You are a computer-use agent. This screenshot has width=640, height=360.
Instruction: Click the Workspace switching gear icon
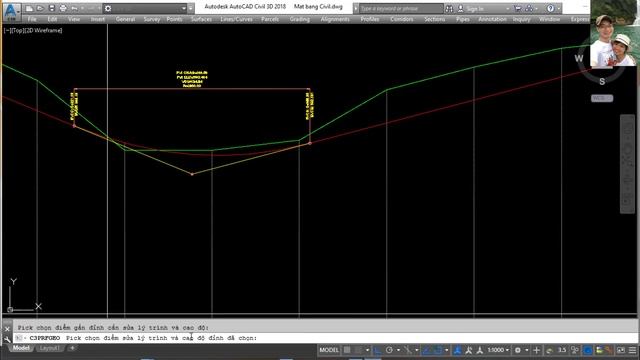point(518,350)
